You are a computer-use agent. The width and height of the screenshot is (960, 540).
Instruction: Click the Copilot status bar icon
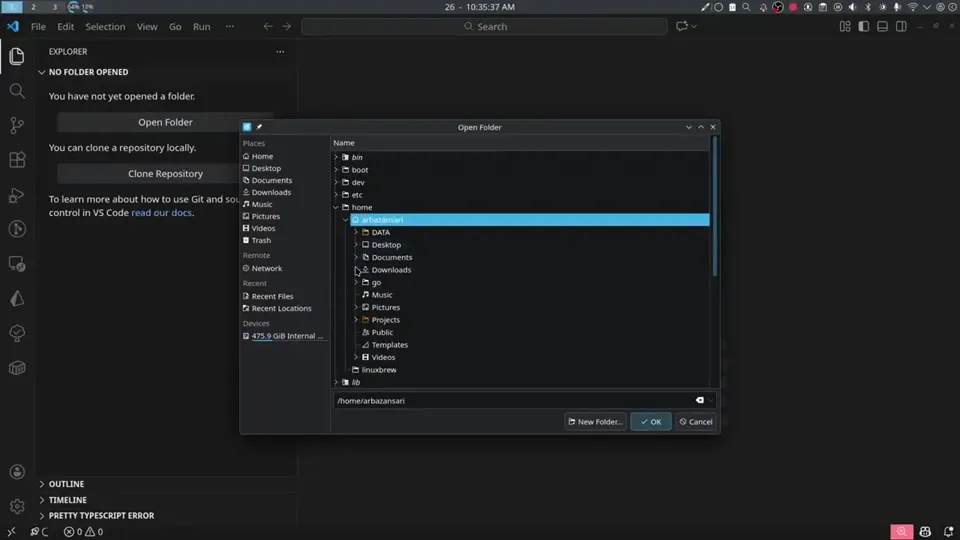tap(925, 531)
